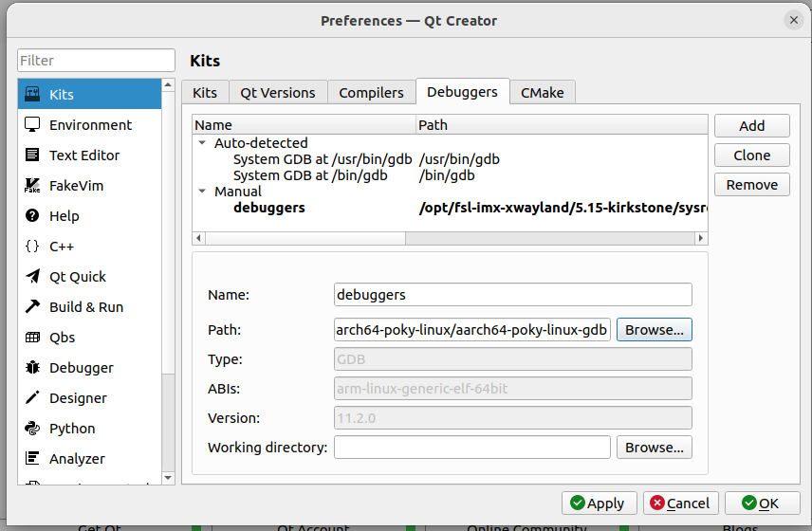Select the Help question mark icon
The height and width of the screenshot is (531, 812).
pos(32,216)
